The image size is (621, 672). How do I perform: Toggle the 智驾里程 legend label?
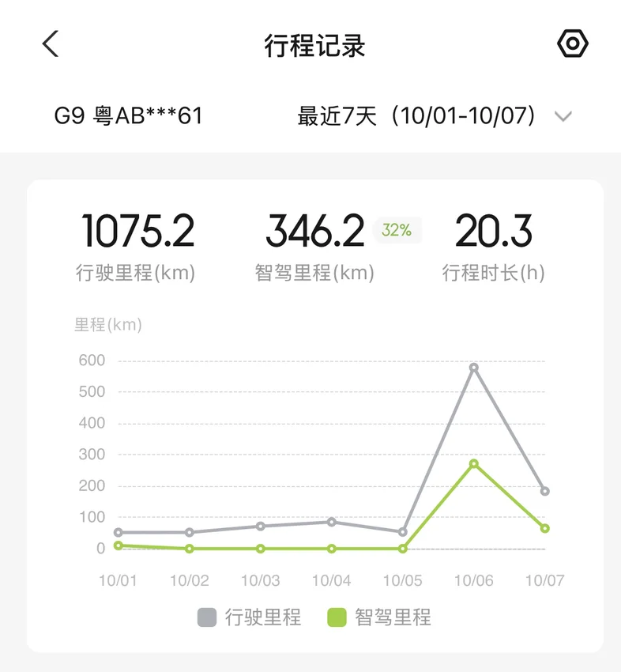[x=393, y=617]
